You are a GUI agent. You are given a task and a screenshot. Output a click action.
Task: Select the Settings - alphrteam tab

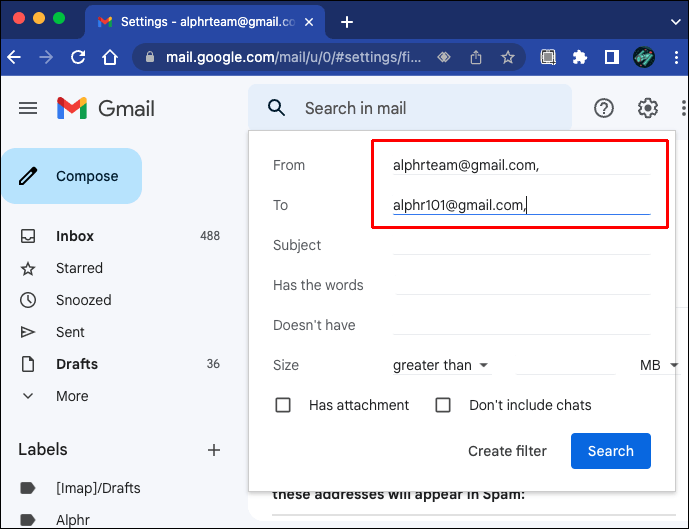tap(205, 22)
